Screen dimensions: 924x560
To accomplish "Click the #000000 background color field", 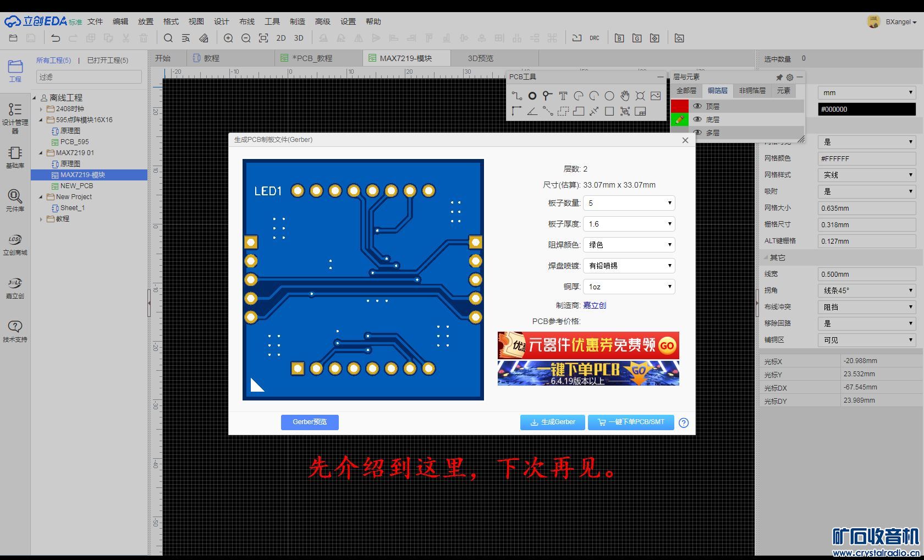I will coord(867,109).
